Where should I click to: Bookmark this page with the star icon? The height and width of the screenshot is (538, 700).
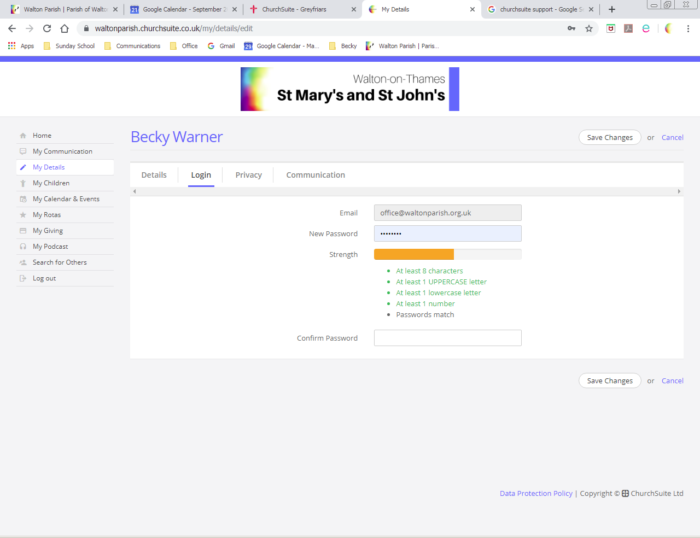coord(589,29)
